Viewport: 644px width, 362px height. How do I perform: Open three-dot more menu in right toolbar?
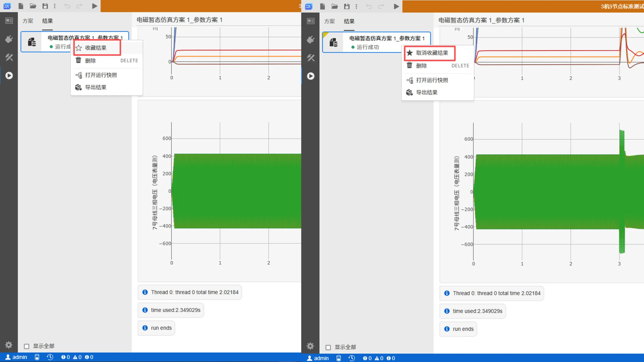point(356,6)
